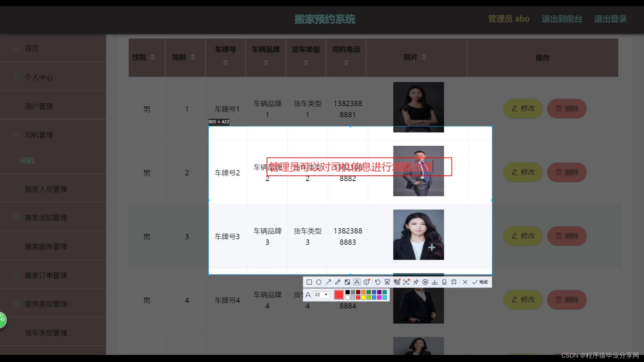
Task: Start screen recording from capture toolbar
Action: point(425,282)
